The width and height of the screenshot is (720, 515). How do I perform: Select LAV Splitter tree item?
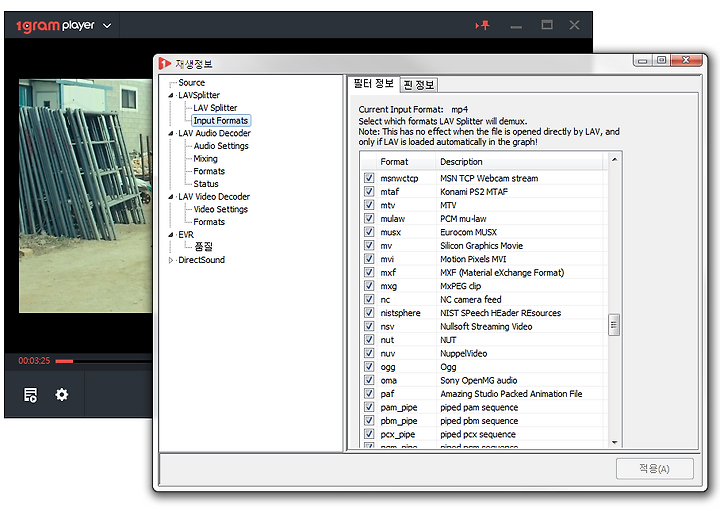[x=215, y=108]
